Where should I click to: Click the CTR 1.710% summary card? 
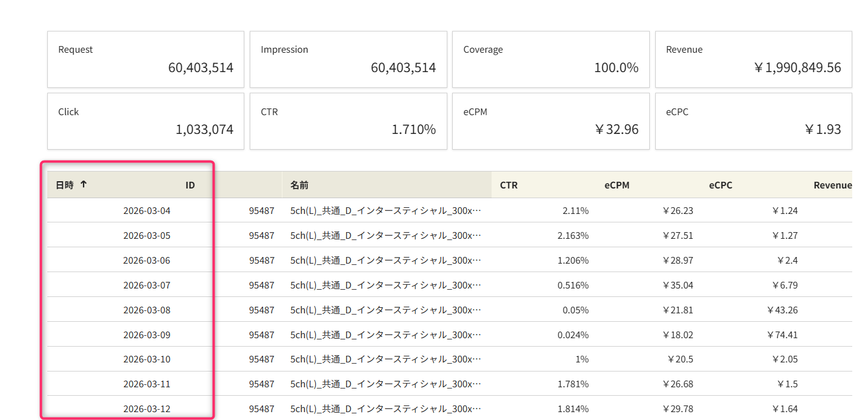[x=348, y=121]
